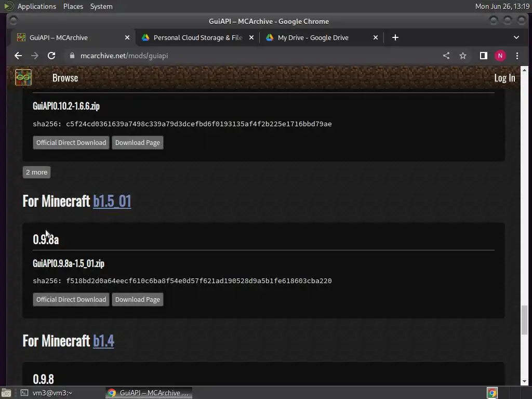Go back to the previous page

click(x=18, y=56)
